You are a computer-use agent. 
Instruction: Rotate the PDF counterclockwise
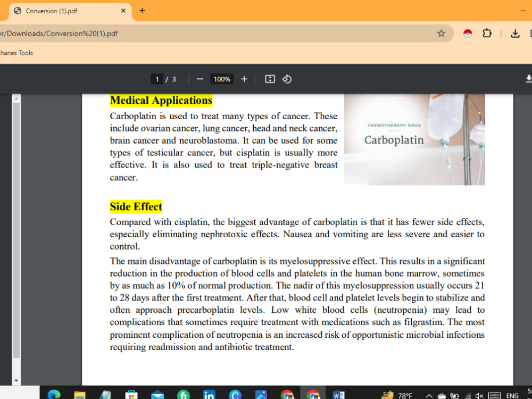click(287, 79)
